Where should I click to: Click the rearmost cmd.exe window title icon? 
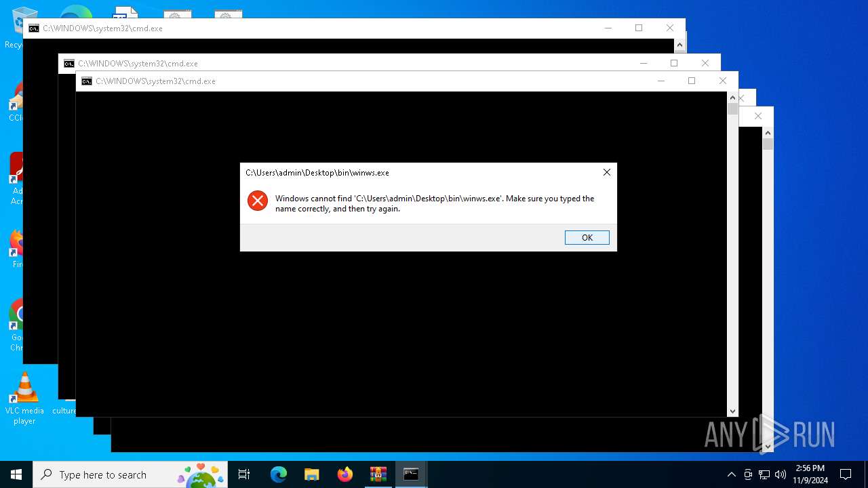pos(34,28)
